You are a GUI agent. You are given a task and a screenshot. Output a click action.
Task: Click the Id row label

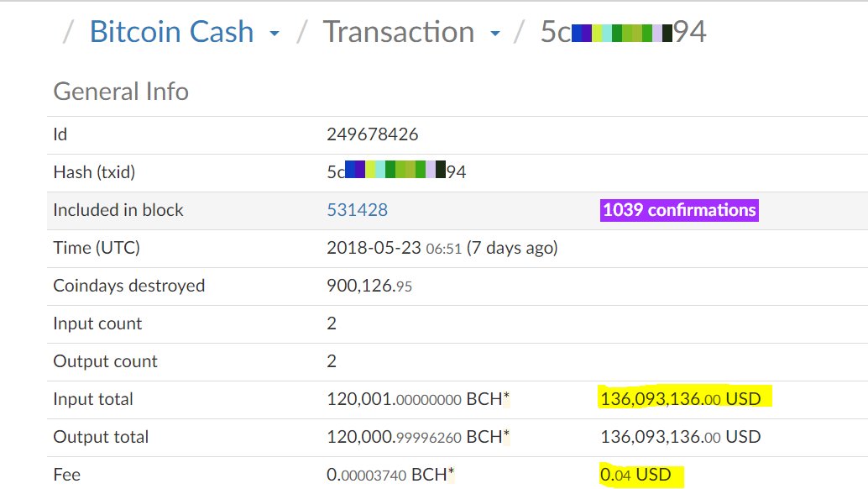point(60,134)
